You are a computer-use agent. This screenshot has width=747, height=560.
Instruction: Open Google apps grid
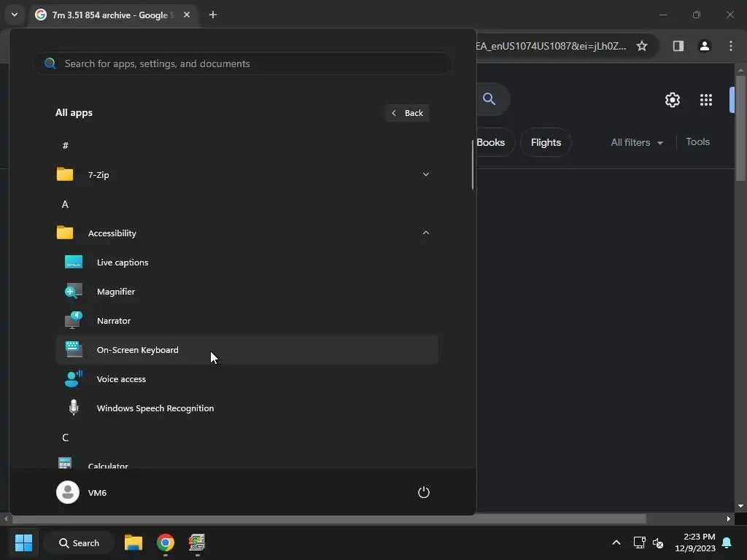[706, 100]
